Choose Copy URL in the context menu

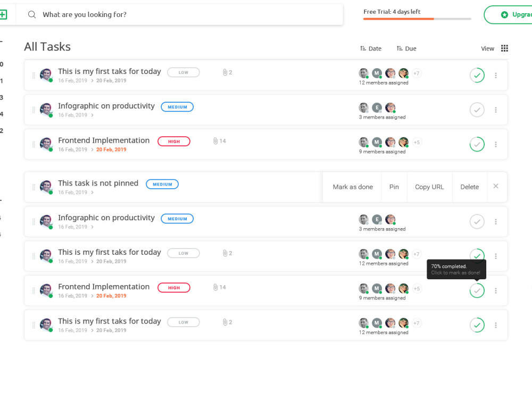tap(429, 187)
